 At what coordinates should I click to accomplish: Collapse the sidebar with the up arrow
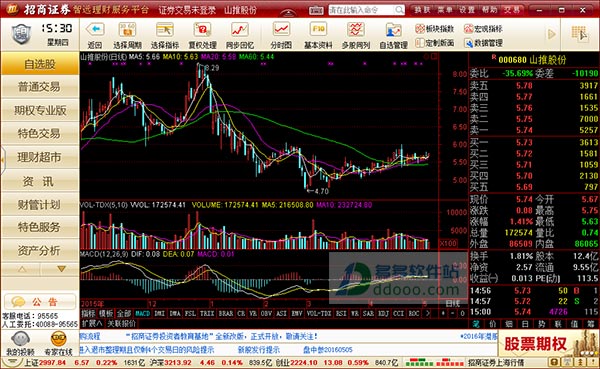[22, 269]
